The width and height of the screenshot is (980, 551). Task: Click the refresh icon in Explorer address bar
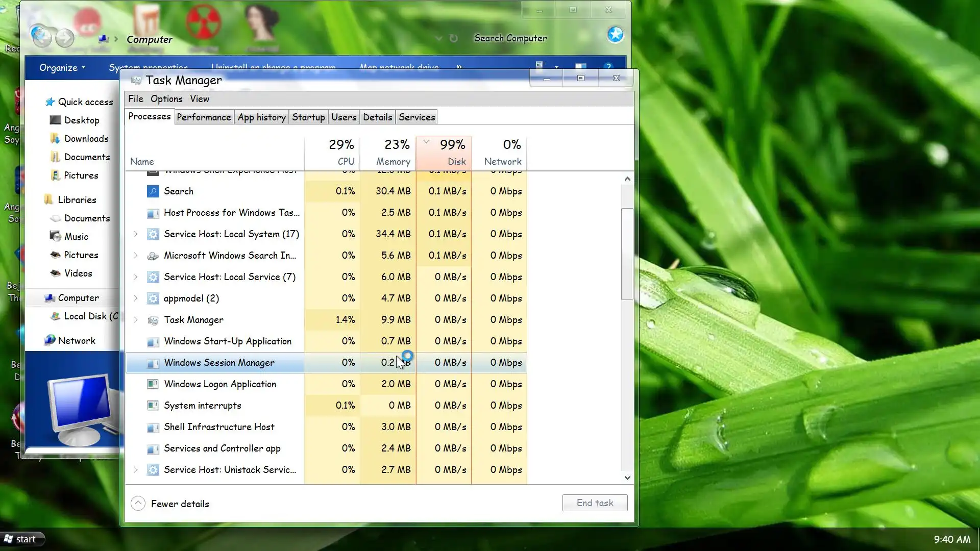coord(453,38)
